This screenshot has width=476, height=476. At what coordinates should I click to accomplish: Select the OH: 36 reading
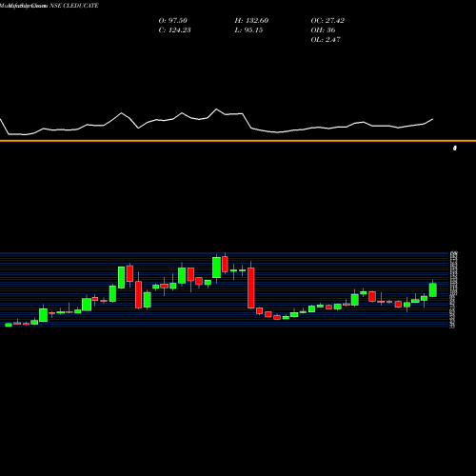coord(323,30)
